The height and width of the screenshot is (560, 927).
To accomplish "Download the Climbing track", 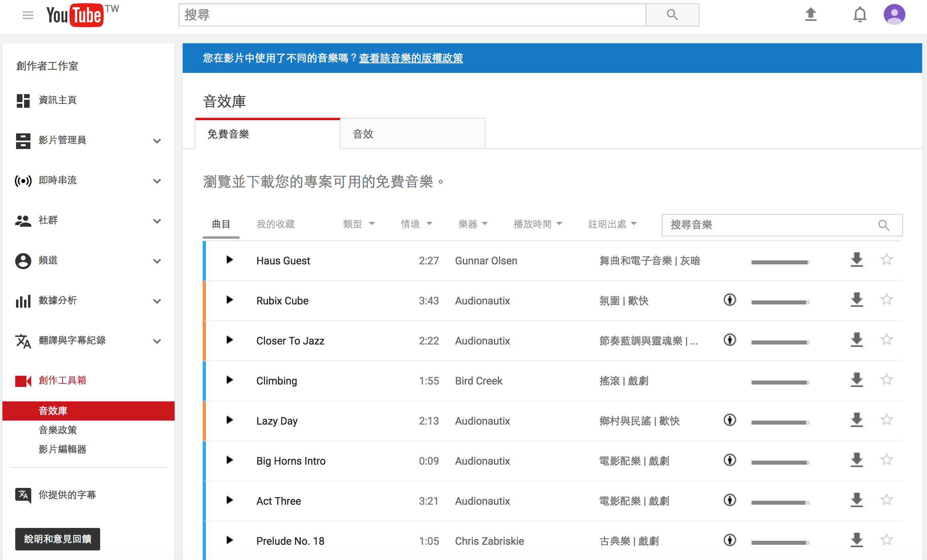I will click(x=857, y=380).
